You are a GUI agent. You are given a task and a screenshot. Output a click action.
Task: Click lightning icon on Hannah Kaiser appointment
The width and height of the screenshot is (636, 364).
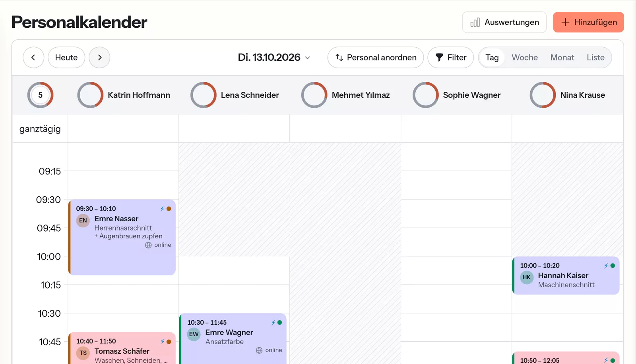(x=606, y=266)
